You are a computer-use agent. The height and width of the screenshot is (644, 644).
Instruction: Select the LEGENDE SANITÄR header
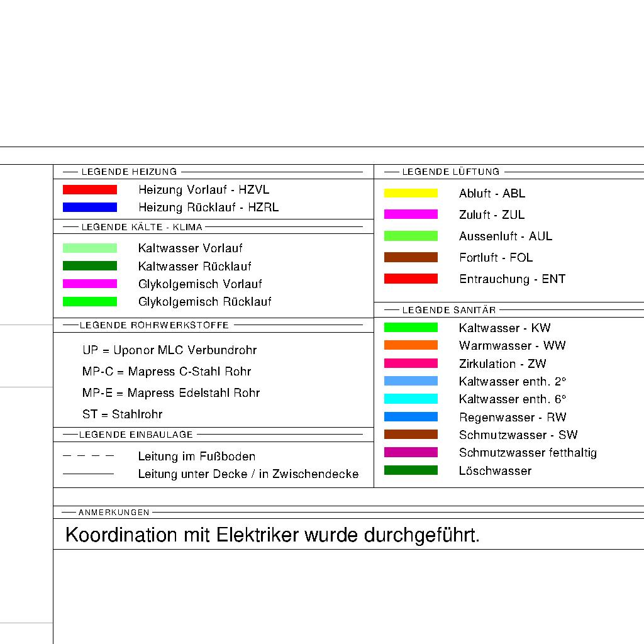coord(448,310)
